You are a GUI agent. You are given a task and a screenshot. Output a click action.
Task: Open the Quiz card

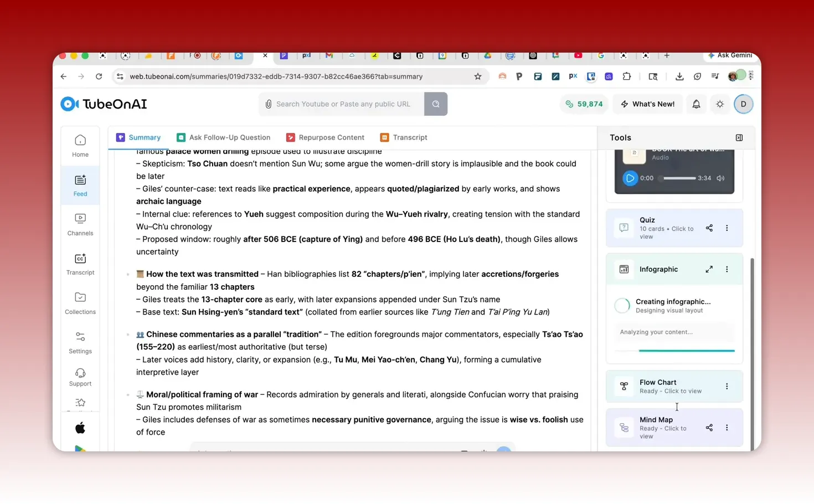(x=674, y=228)
